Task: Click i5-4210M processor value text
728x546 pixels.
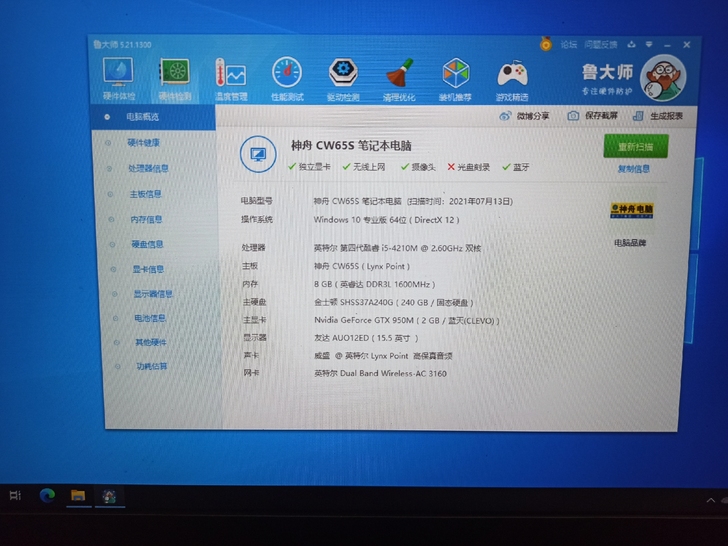Action: 398,248
